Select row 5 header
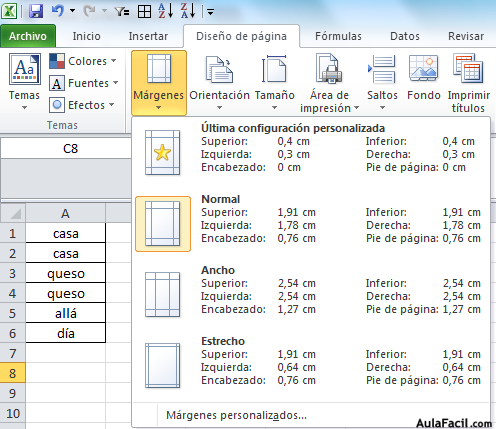The image size is (496, 429). click(13, 313)
